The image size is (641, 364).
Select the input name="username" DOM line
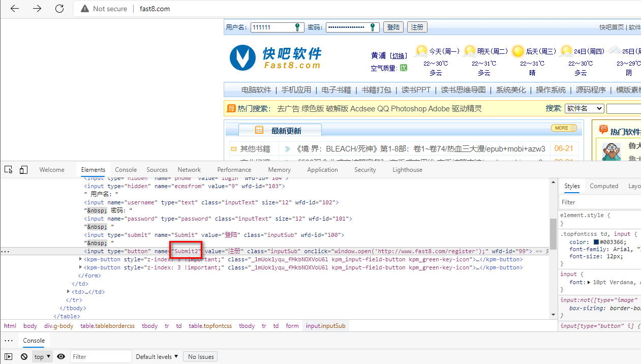[211, 202]
